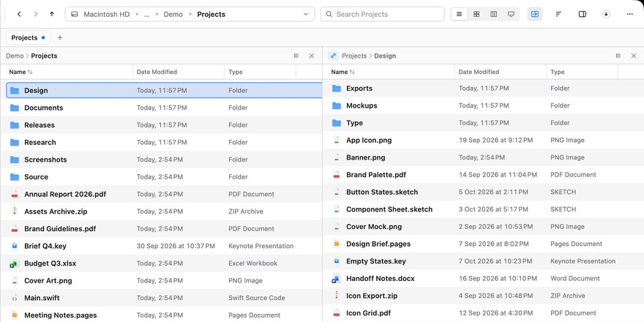Select Icon Export.zip

click(x=483, y=296)
